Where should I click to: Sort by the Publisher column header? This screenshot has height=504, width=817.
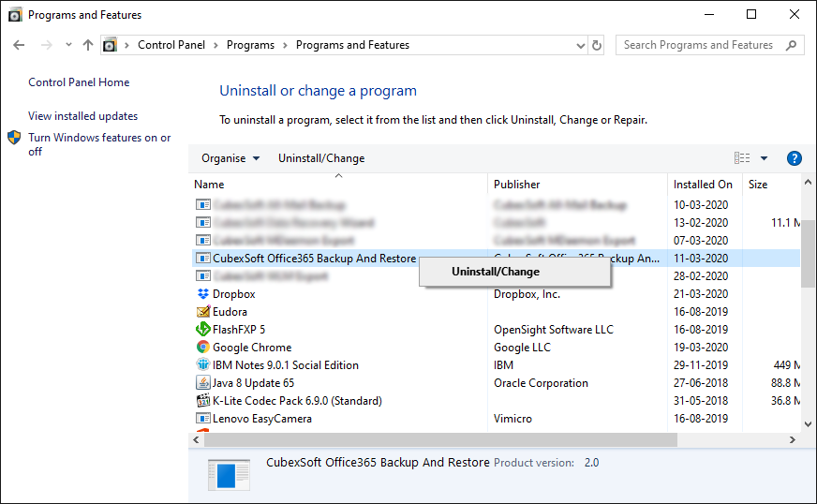click(x=517, y=185)
